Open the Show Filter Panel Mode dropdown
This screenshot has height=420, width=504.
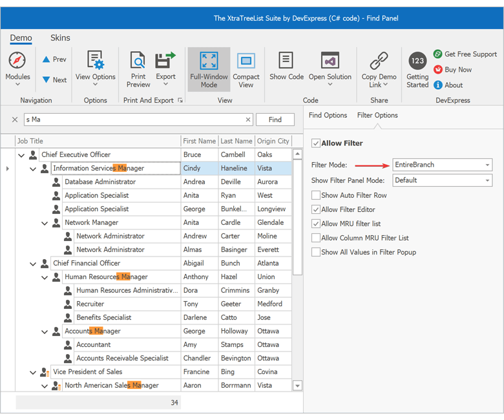(x=442, y=180)
